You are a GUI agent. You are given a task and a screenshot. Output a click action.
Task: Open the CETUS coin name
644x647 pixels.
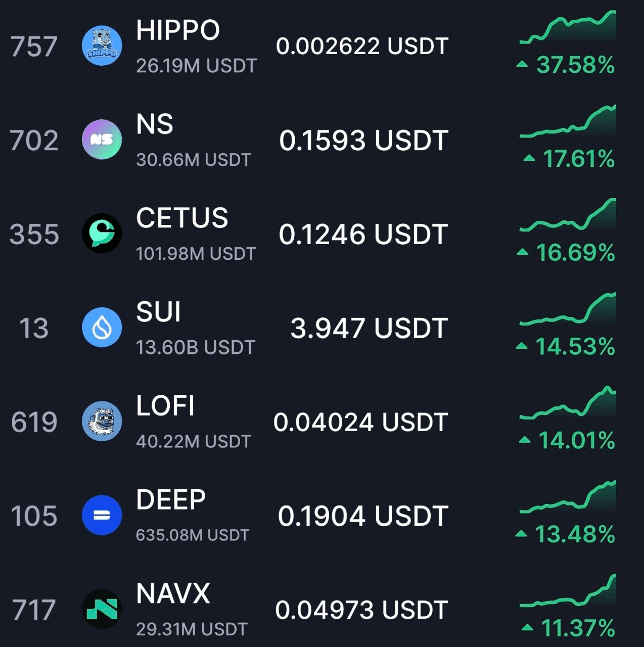[x=182, y=218]
